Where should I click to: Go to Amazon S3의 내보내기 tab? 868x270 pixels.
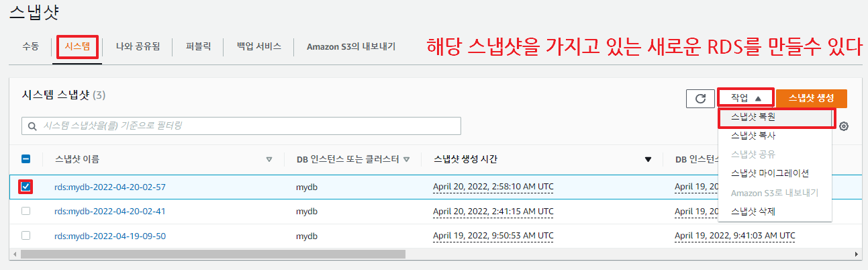coord(351,47)
